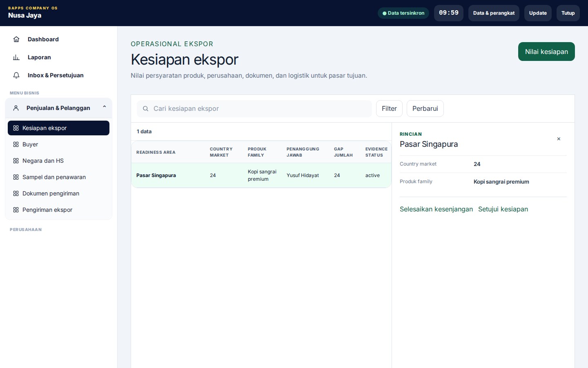The width and height of the screenshot is (588, 368).
Task: Go to Inbox & Persetujuan
Action: 58,75
